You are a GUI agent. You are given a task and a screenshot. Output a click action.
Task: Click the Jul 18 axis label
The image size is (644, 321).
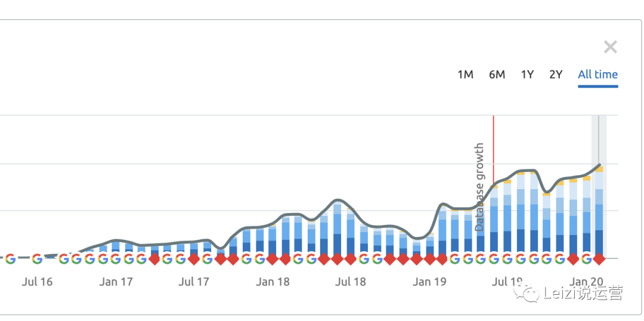(x=351, y=282)
